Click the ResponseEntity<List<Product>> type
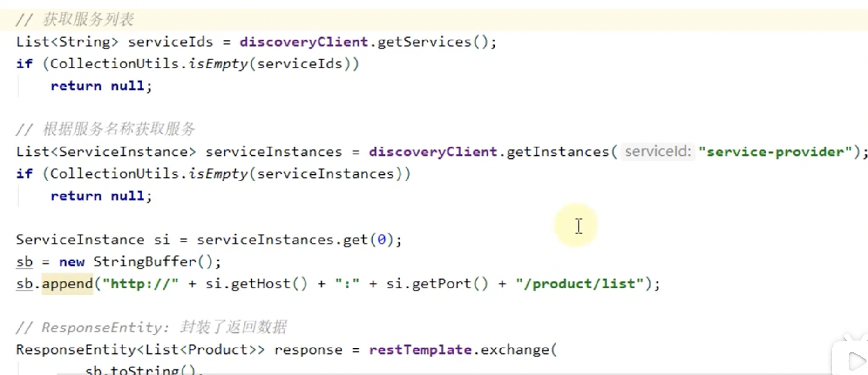The height and width of the screenshot is (375, 868). (x=140, y=350)
